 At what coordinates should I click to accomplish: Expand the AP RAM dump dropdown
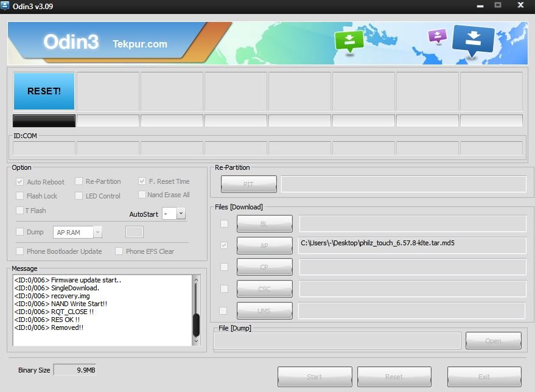tap(97, 232)
